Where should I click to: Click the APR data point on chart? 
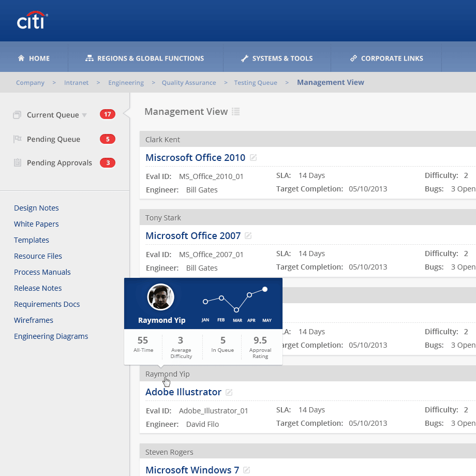click(x=249, y=295)
